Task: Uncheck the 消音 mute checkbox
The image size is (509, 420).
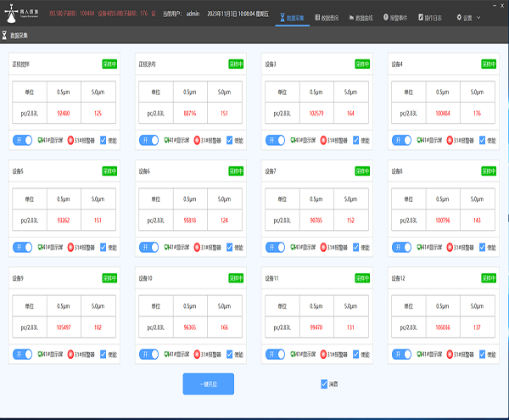Action: click(x=324, y=384)
